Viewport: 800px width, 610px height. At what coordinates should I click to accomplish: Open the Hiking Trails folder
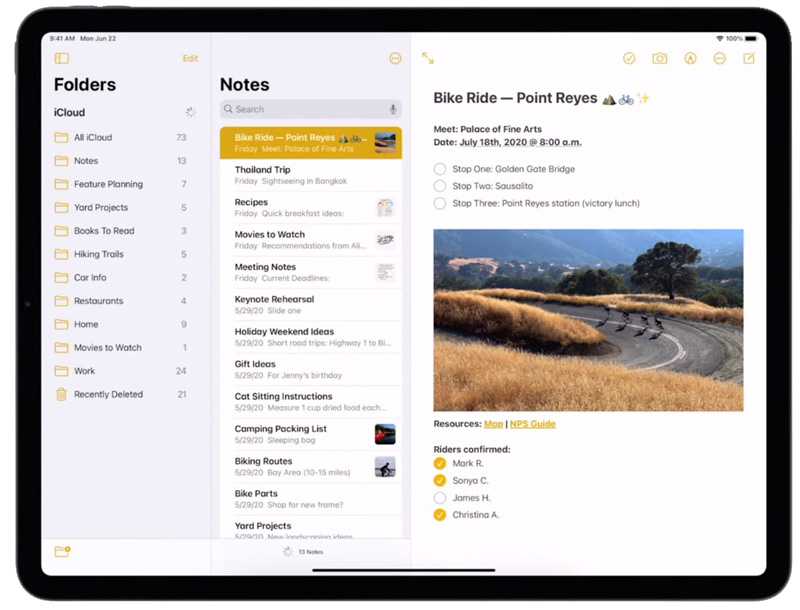point(120,254)
